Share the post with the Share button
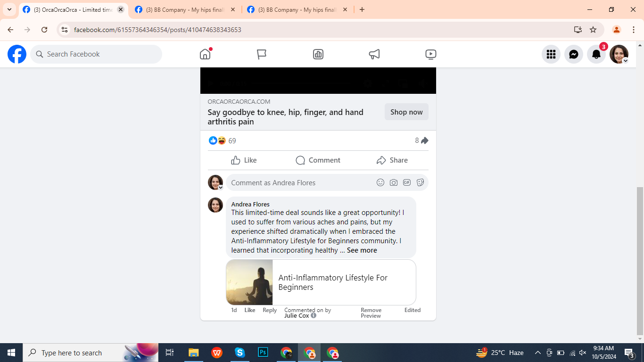Viewport: 644px width, 362px height. [x=392, y=160]
